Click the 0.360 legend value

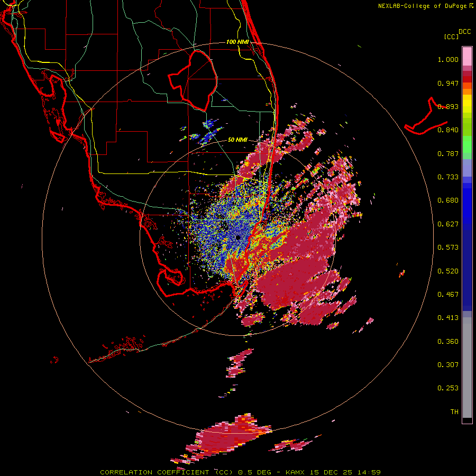tap(448, 342)
